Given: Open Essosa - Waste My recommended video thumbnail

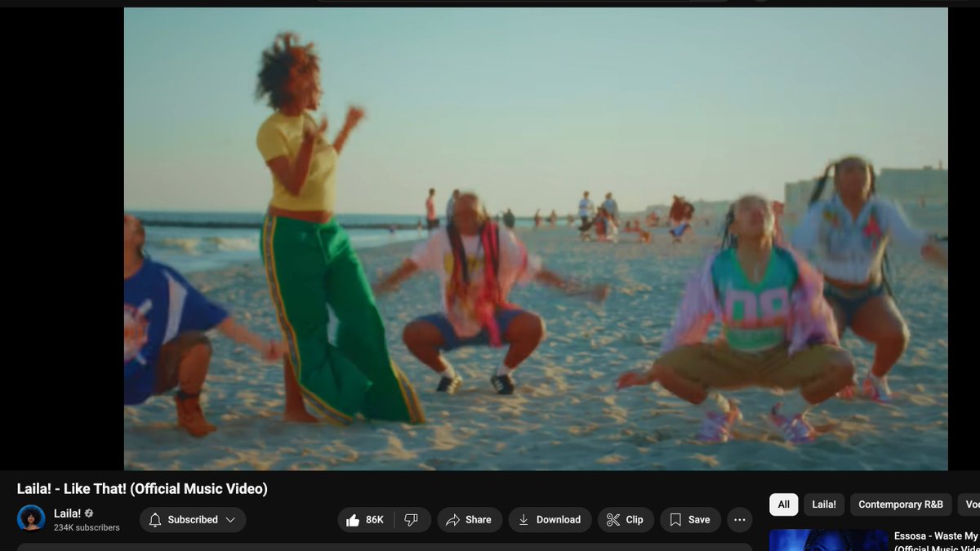Looking at the screenshot, I should tap(828, 540).
